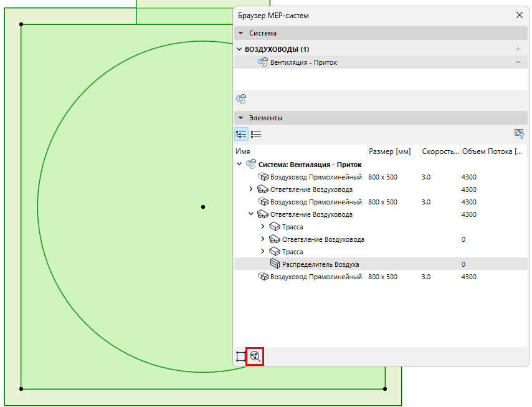Collapse Система: Вентиляция - Приток tree node
The image size is (532, 407).
coord(239,165)
